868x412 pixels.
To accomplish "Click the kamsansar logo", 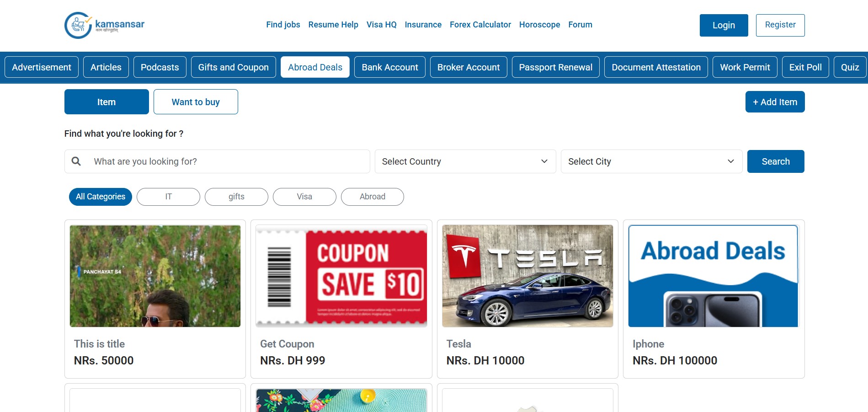I will coord(104,25).
